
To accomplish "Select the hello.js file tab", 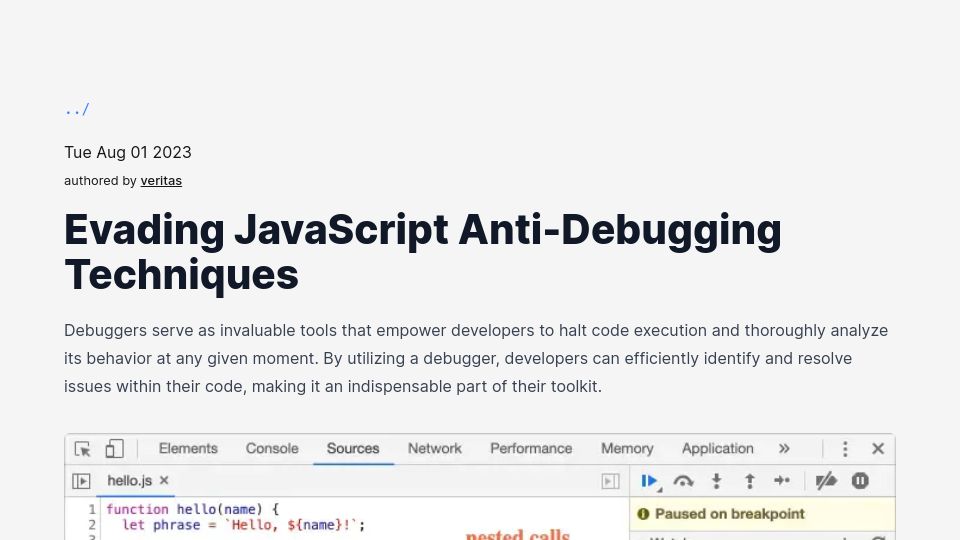I will point(129,481).
